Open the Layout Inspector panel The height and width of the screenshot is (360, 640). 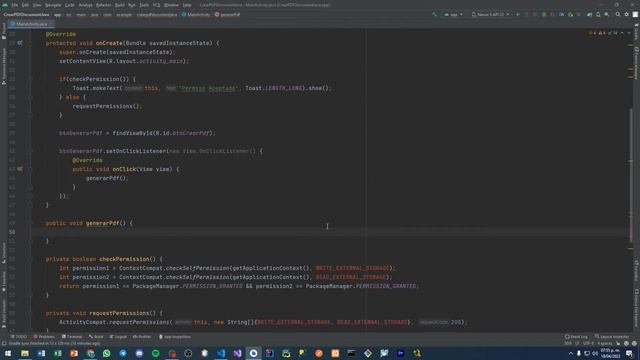tap(612, 337)
